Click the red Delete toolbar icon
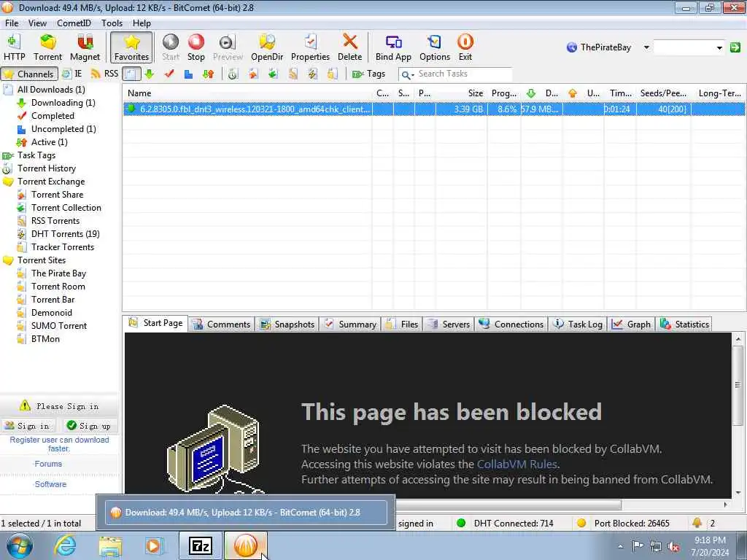Viewport: 747px width, 560px height. click(349, 47)
